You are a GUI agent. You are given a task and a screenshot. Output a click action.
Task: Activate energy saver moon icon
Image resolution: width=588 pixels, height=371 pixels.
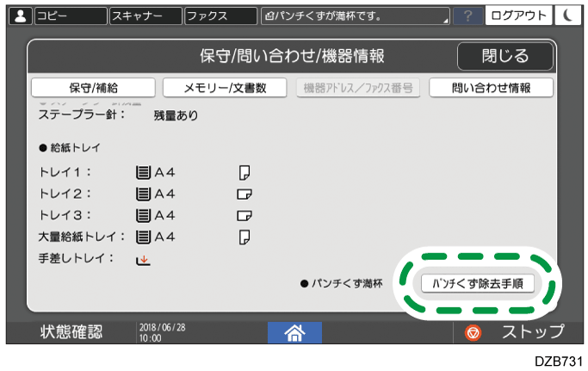(x=567, y=15)
